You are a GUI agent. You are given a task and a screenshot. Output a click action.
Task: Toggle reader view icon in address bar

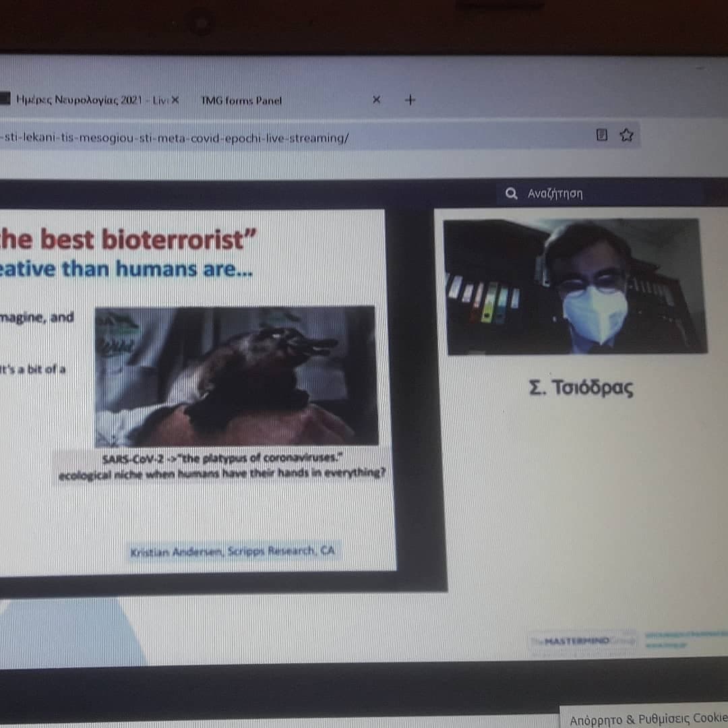[x=602, y=135]
